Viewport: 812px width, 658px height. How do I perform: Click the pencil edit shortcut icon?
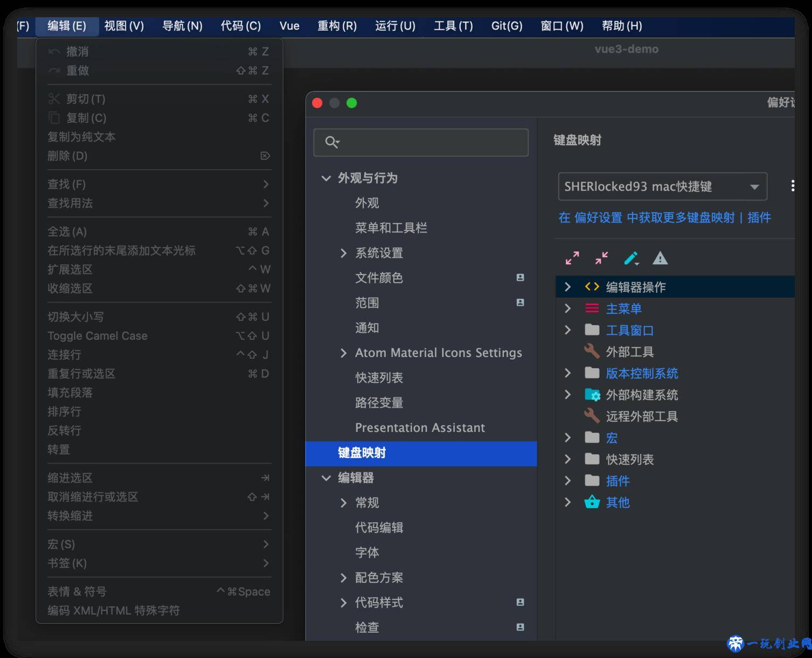pos(631,258)
